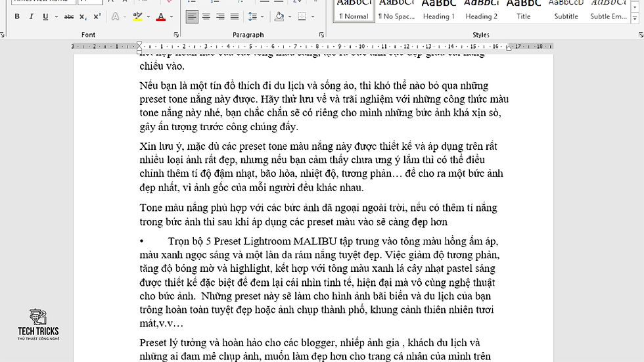Open highlight color dropdown arrow
The width and height of the screenshot is (644, 362).
(149, 16)
